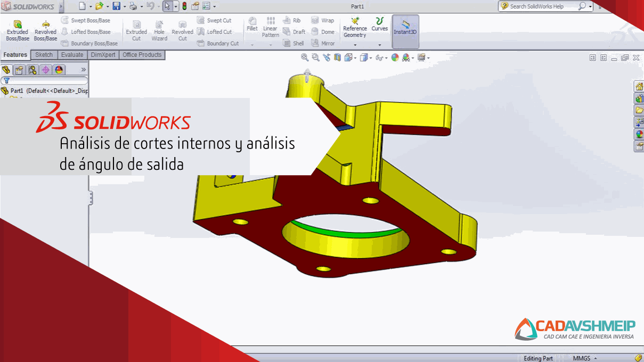Select the Revolved Cut tool
The image size is (644, 362).
pyautogui.click(x=182, y=31)
